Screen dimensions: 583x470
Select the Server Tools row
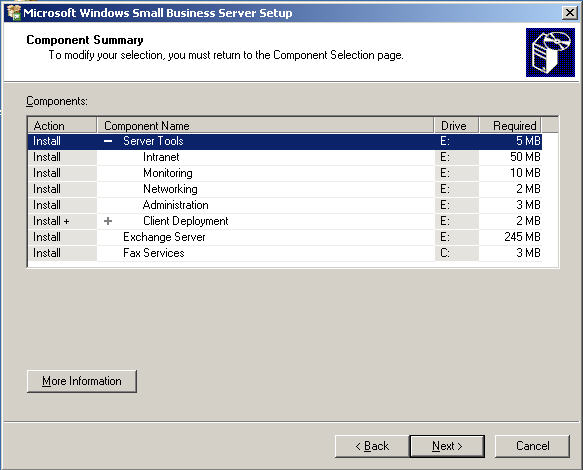285,141
